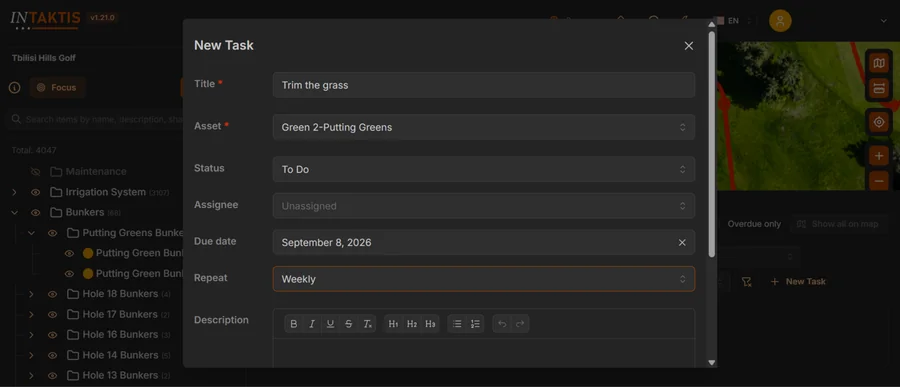Click the folder icon of Maintenance
900x387 pixels.
[56, 172]
